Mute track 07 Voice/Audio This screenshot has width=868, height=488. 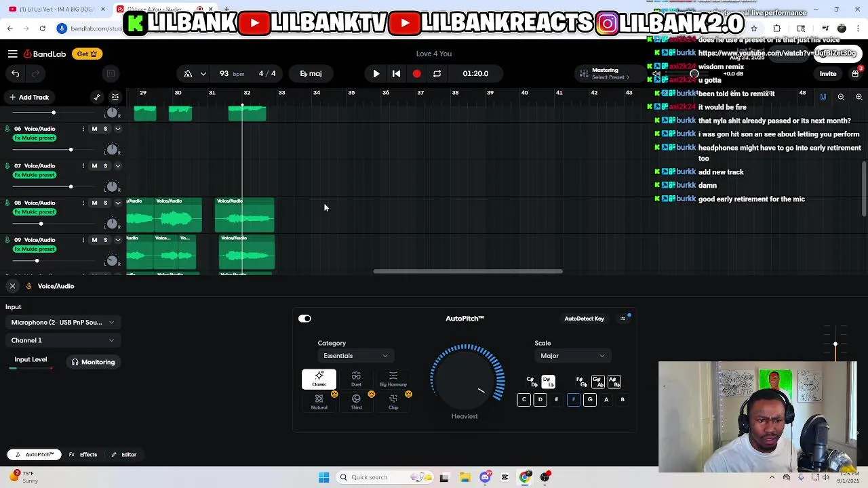click(x=94, y=165)
